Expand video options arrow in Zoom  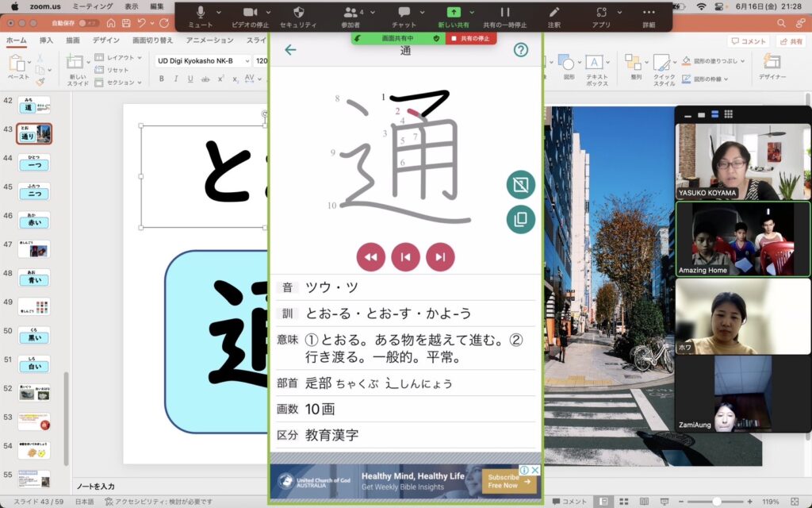coord(268,13)
